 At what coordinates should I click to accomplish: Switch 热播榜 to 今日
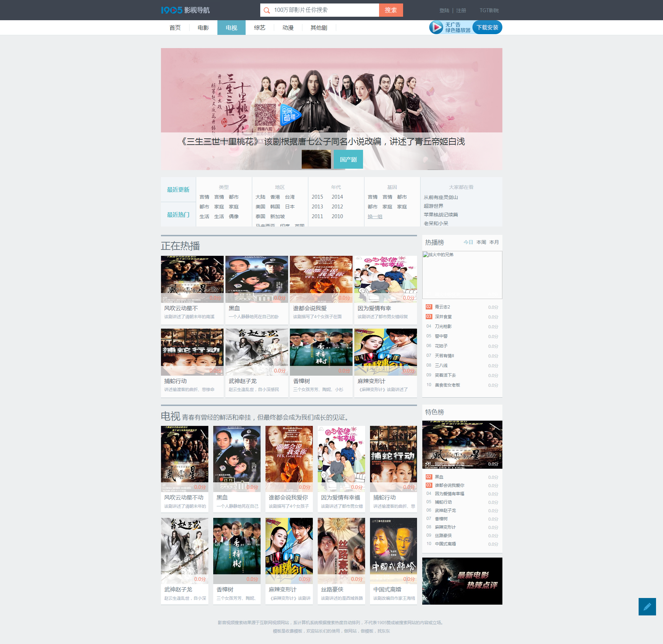[468, 242]
